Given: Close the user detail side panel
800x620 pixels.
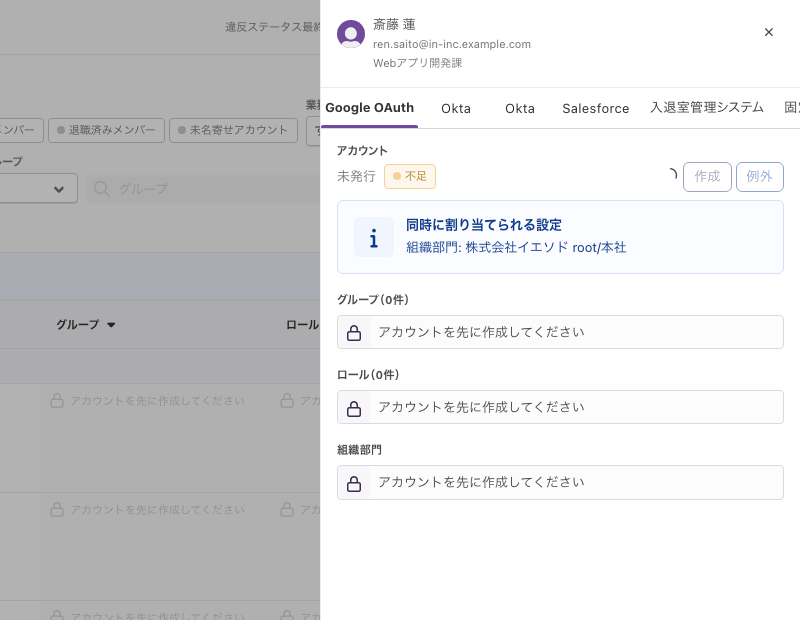Looking at the screenshot, I should point(768,32).
